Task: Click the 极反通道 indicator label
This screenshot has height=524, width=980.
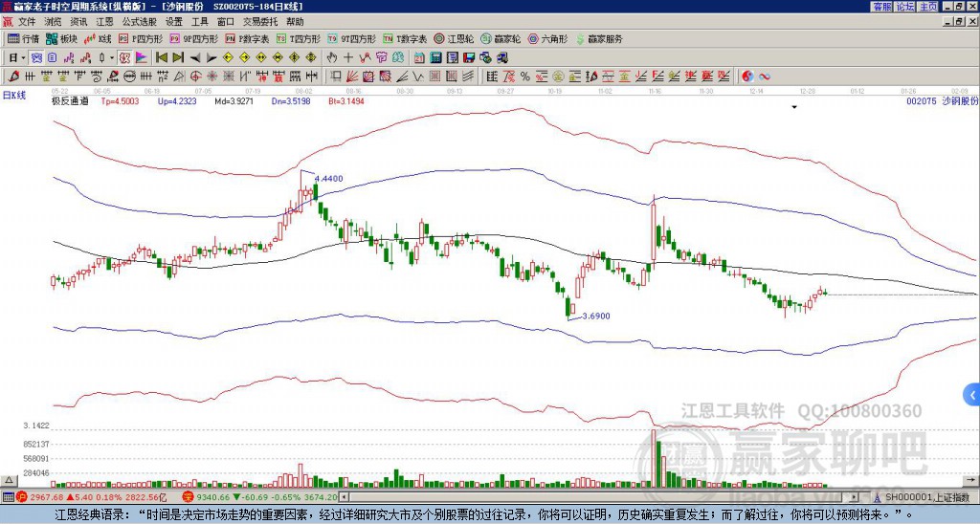Action: [x=70, y=100]
